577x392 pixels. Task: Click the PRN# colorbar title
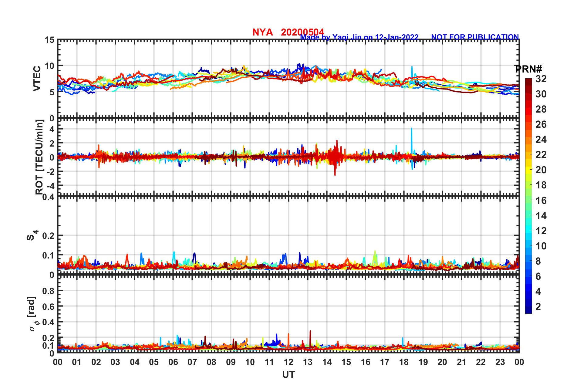pos(528,69)
